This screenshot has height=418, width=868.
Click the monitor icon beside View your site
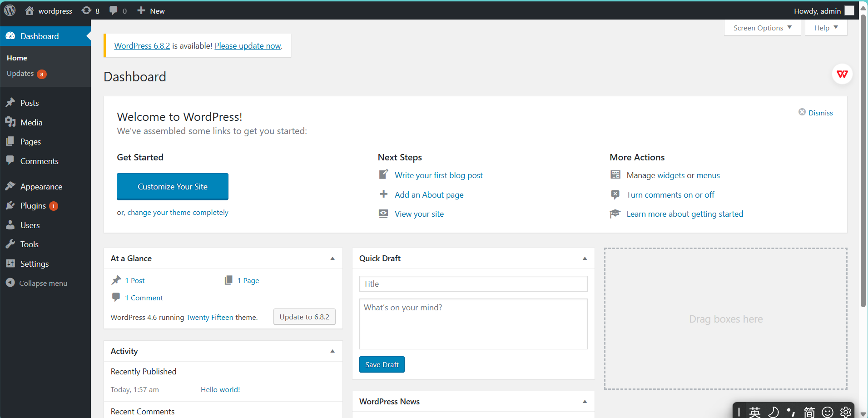tap(384, 214)
